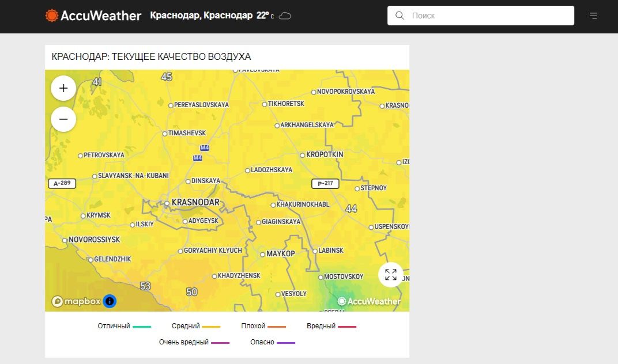Click the purple Опасно legend swatch
The width and height of the screenshot is (618, 364).
[286, 343]
